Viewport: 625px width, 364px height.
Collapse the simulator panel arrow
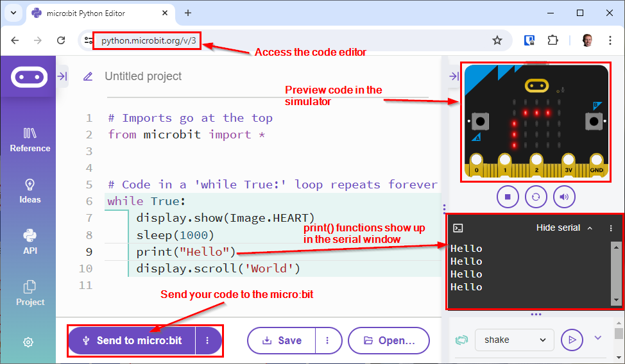[454, 76]
